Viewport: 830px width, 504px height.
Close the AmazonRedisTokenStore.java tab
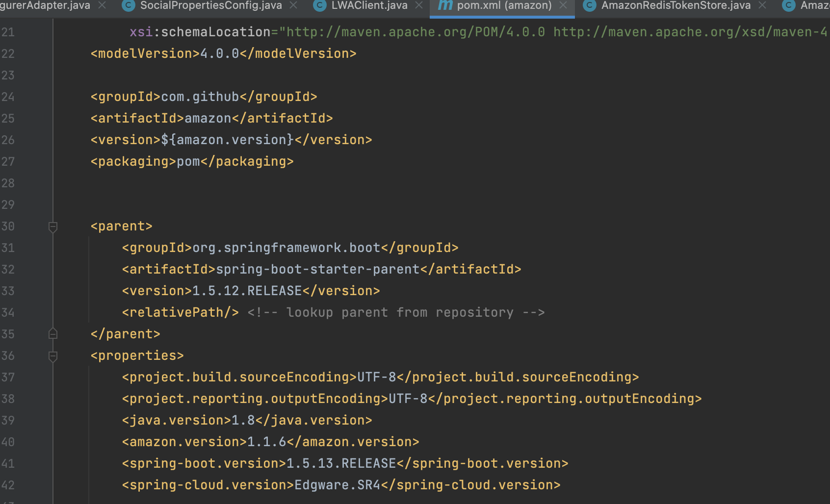coord(762,5)
